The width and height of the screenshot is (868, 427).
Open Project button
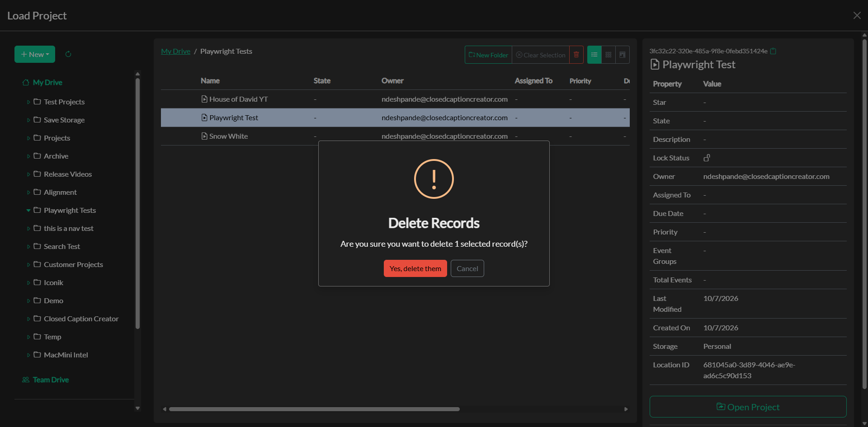coord(748,407)
